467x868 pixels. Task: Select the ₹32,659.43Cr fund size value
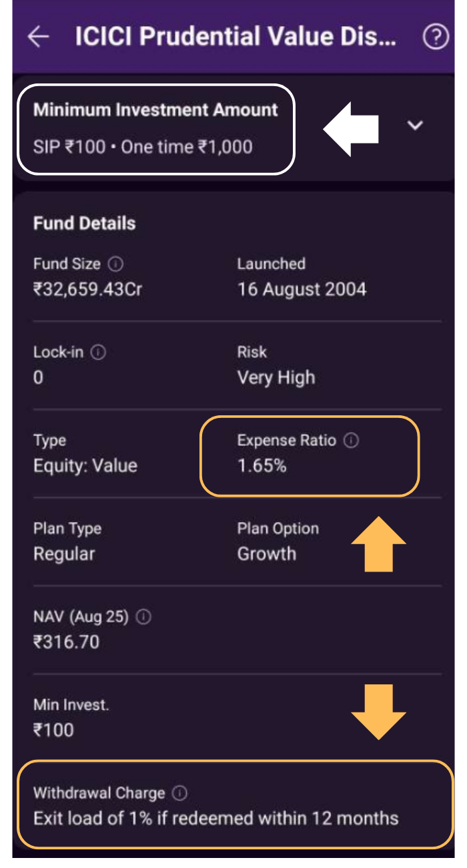(x=88, y=290)
